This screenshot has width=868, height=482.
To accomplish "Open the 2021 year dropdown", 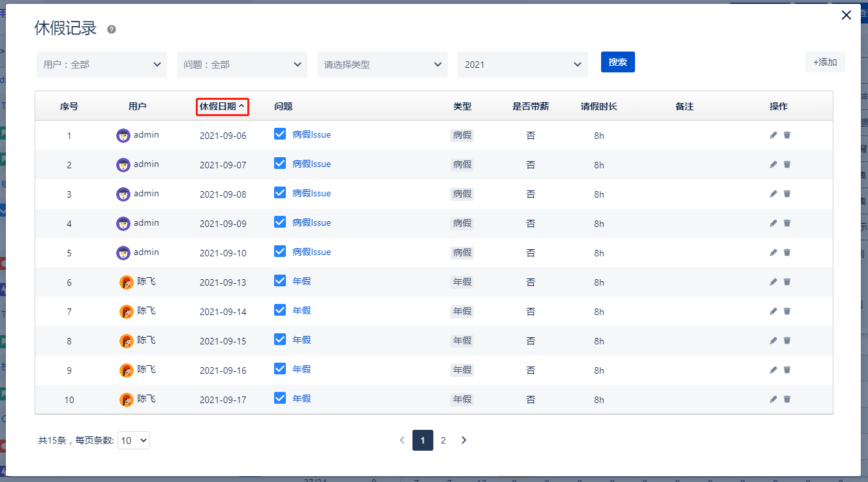I will click(x=523, y=65).
